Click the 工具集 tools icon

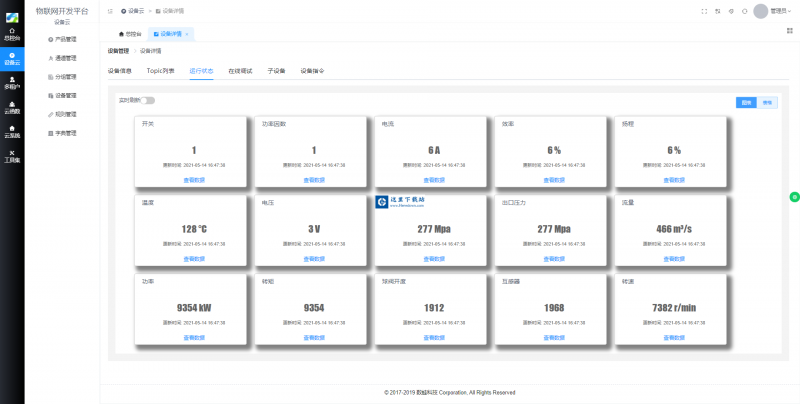[x=11, y=156]
